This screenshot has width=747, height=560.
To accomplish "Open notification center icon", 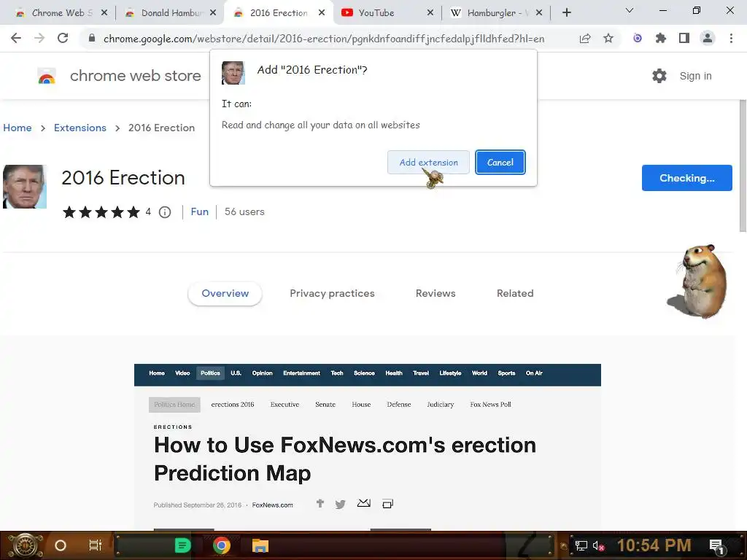I will click(x=717, y=545).
